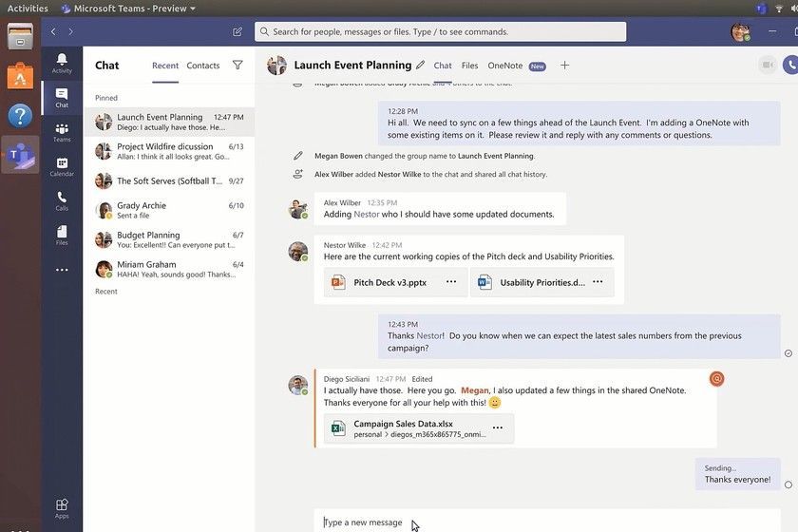Screen dimensions: 798x532
Task: Click Alex Wilber's avatar in the chat
Action: click(x=297, y=209)
